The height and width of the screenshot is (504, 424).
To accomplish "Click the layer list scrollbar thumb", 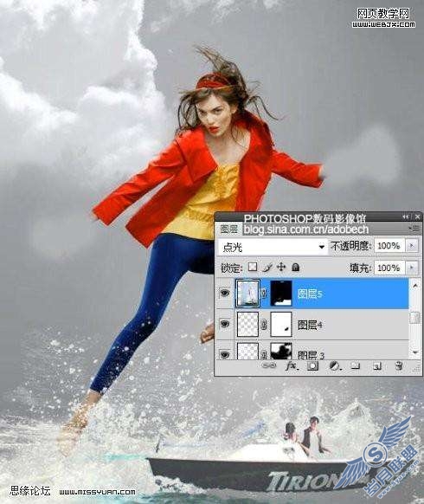I will point(415,318).
